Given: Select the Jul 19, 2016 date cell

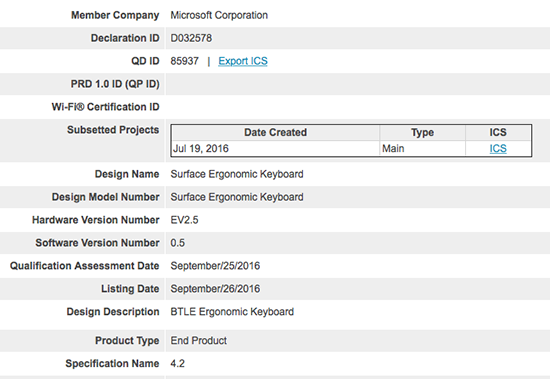Looking at the screenshot, I should pos(275,148).
